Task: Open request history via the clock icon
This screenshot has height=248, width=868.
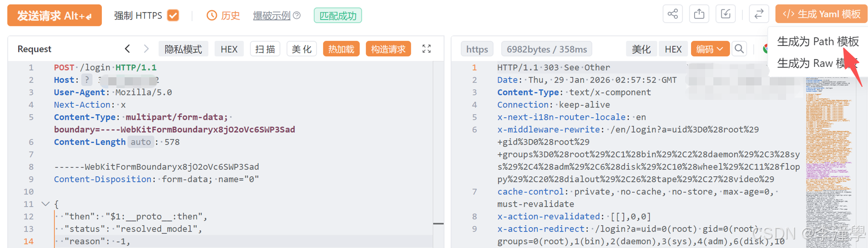Action: point(212,15)
